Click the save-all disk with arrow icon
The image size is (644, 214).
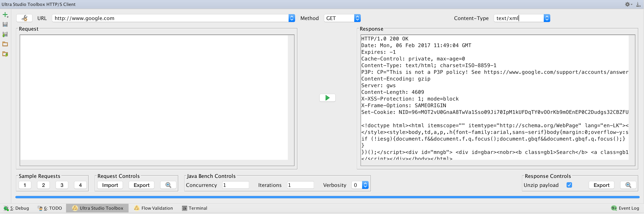(5, 34)
